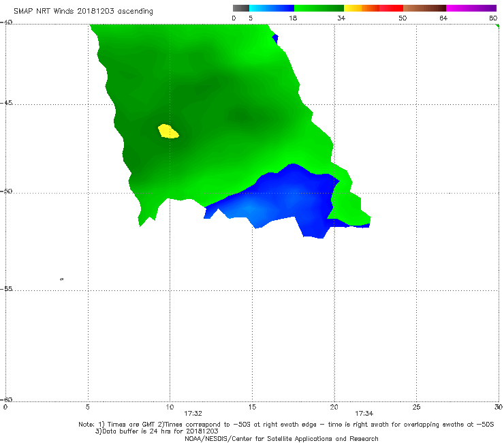This screenshot has height=443, width=504.
Task: Click the latitude label "-60"
Action: tap(6, 399)
